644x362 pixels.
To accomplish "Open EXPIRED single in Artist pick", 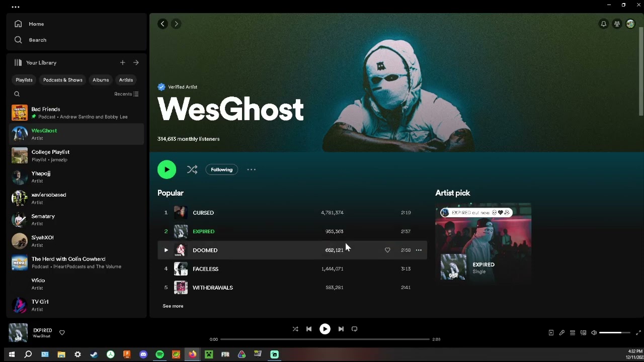I will (484, 264).
